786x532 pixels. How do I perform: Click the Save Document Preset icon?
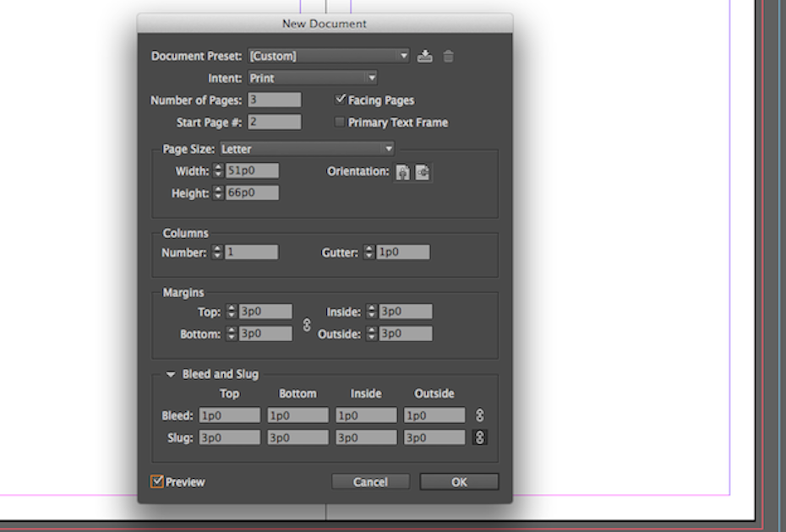tap(425, 57)
